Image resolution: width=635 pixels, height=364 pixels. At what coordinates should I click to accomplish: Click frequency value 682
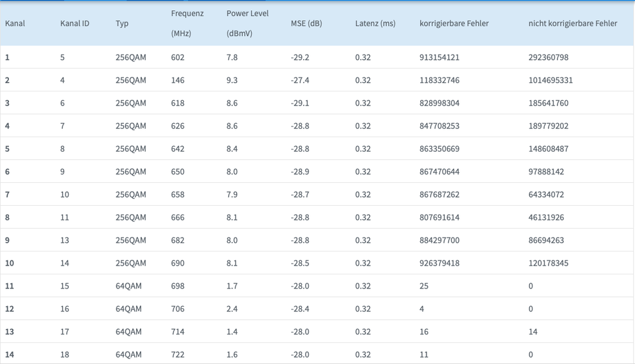(177, 241)
